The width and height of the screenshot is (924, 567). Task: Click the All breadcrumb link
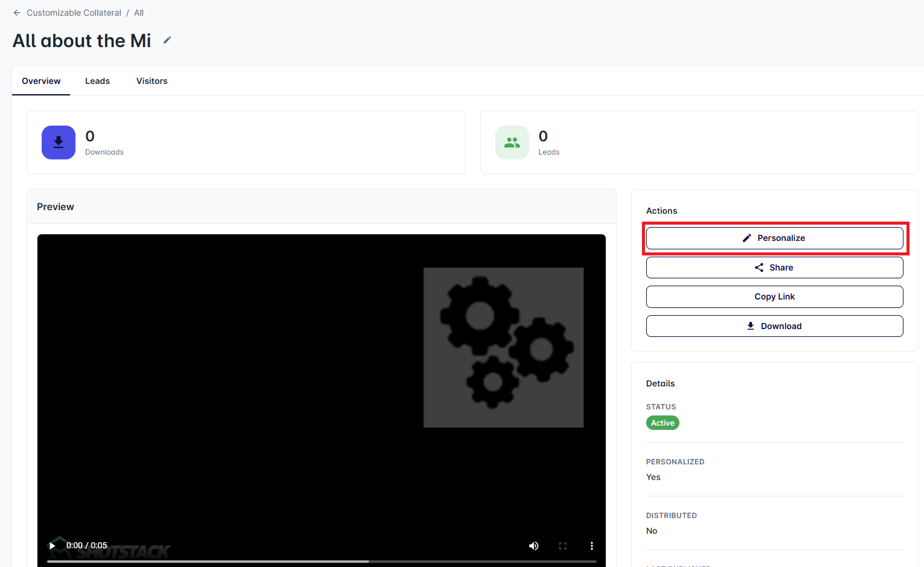pos(139,13)
